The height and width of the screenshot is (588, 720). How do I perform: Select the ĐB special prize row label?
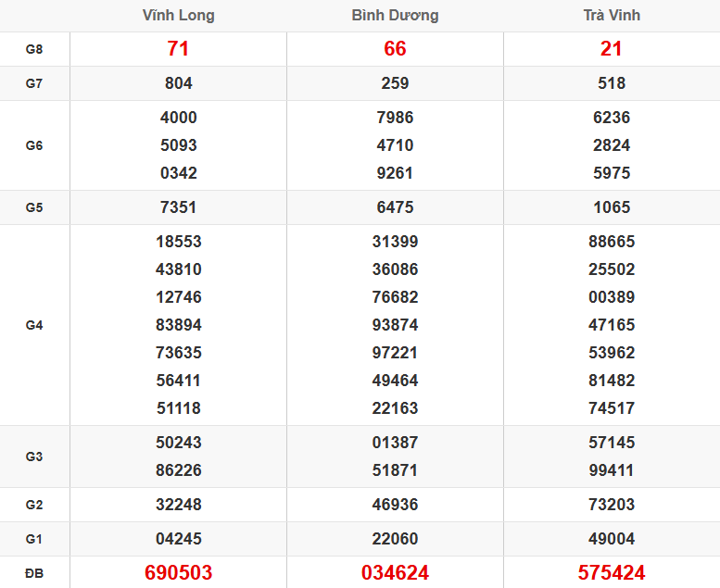(x=34, y=573)
